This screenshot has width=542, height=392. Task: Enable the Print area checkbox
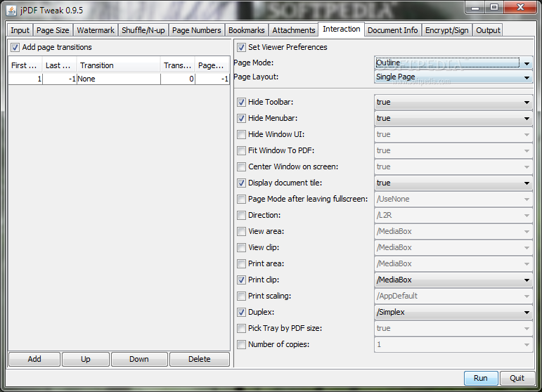[x=241, y=264]
